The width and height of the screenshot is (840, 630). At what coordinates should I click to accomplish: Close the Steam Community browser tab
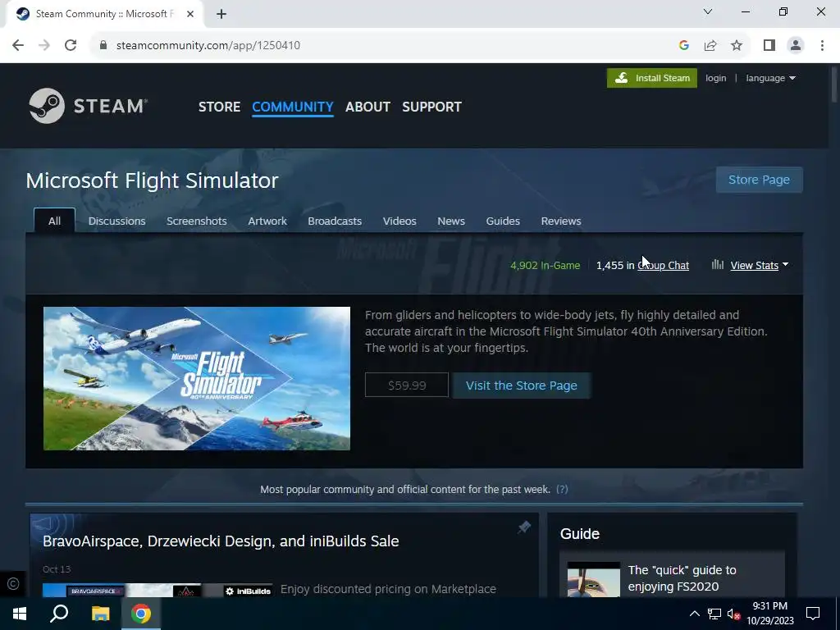click(x=190, y=14)
